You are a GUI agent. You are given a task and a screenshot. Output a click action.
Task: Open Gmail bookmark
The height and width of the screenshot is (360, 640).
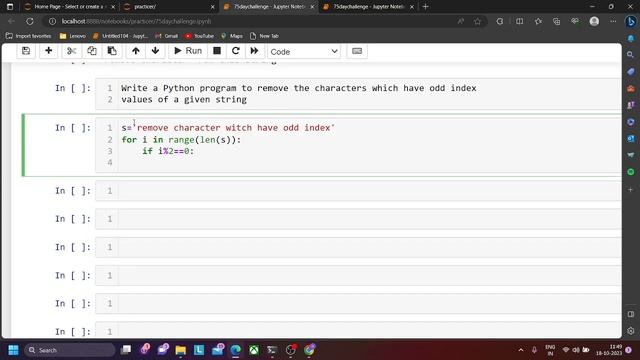pos(167,36)
